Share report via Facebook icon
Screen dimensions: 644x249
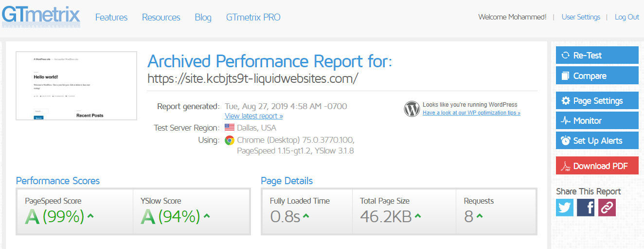pyautogui.click(x=586, y=208)
